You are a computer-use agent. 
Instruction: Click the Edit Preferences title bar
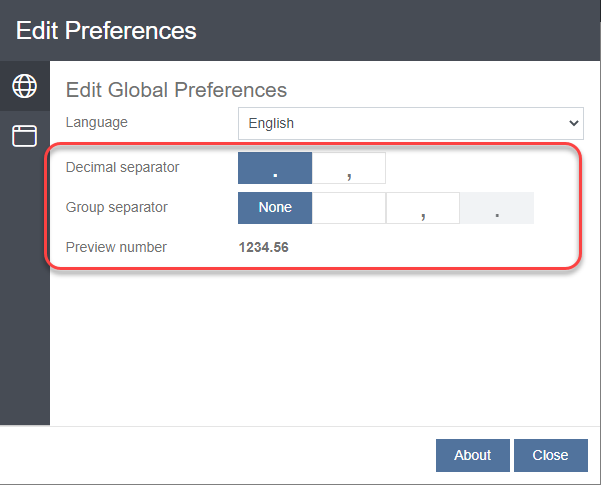pos(300,30)
